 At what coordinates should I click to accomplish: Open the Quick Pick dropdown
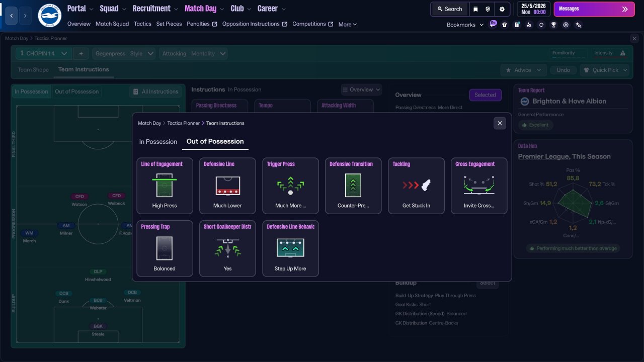click(x=605, y=70)
